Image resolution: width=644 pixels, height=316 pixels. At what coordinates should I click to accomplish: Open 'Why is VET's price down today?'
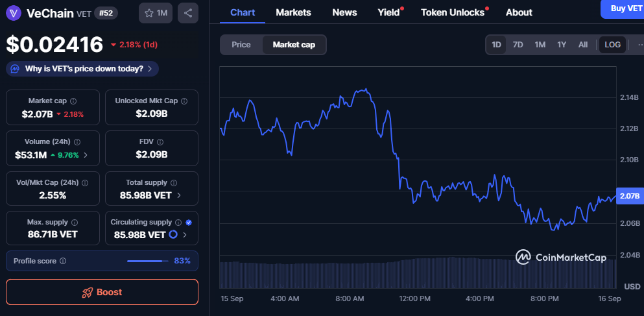[82, 69]
